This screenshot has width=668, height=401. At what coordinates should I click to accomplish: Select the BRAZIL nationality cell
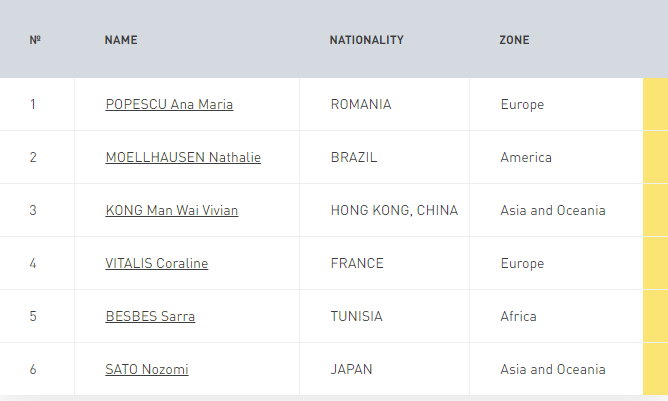(x=353, y=157)
